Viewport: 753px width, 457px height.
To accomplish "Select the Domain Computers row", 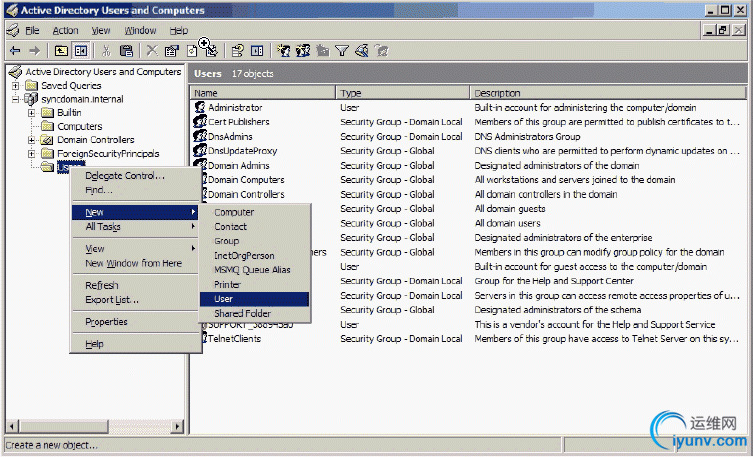I will tap(468, 180).
